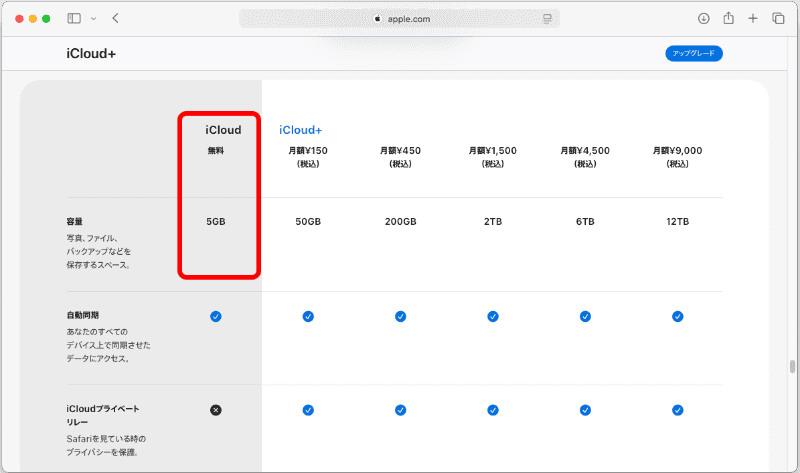
Task: Click the 50GB capacity cell
Action: 308,221
